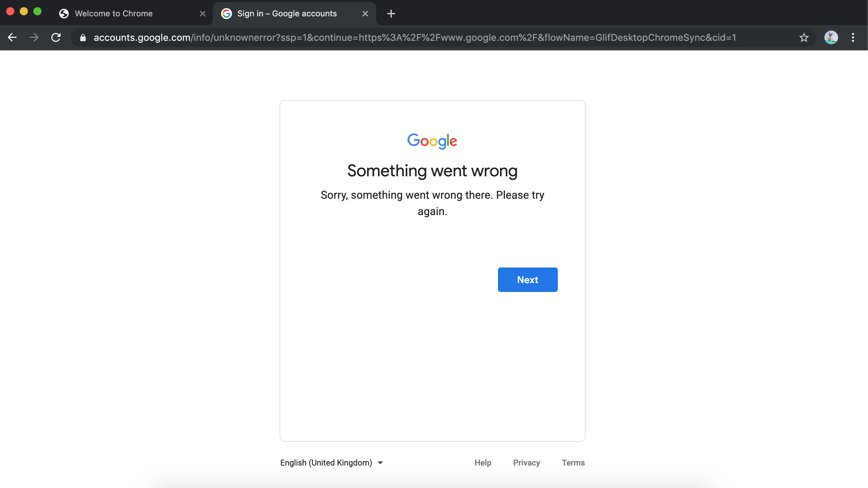
Task: Click the Chrome profile avatar icon
Action: (x=832, y=37)
